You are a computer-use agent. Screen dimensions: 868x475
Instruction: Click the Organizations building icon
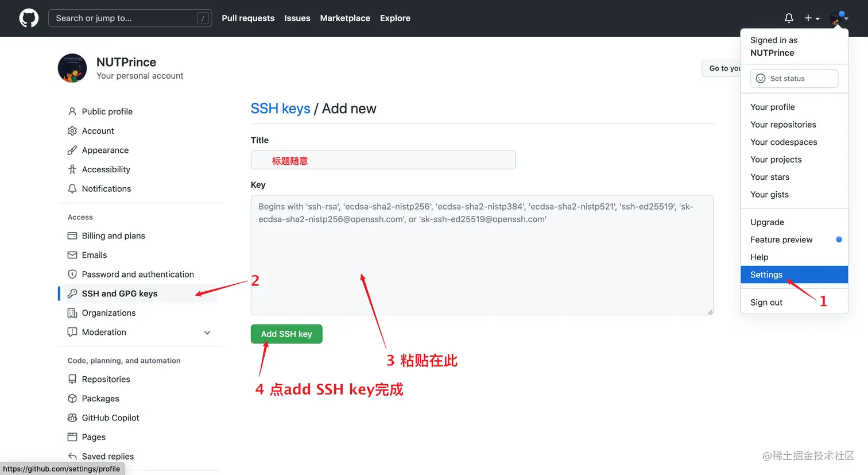(x=72, y=313)
